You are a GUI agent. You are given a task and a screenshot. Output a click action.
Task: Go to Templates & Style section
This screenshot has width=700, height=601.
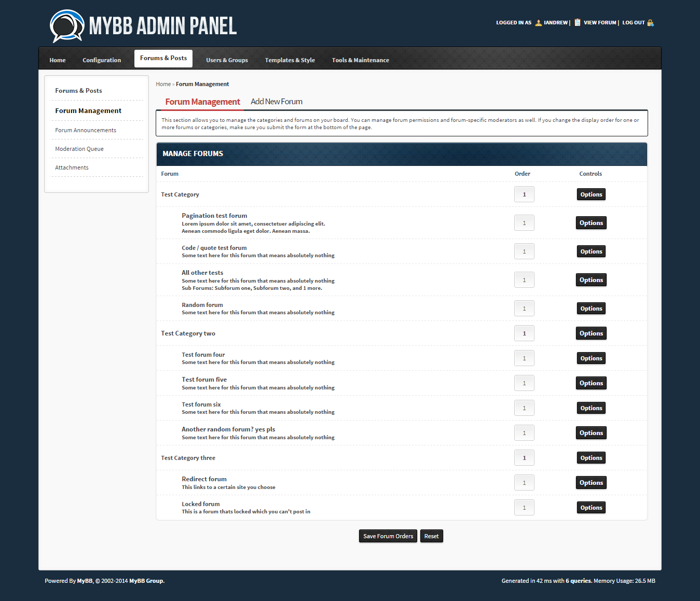pyautogui.click(x=290, y=60)
